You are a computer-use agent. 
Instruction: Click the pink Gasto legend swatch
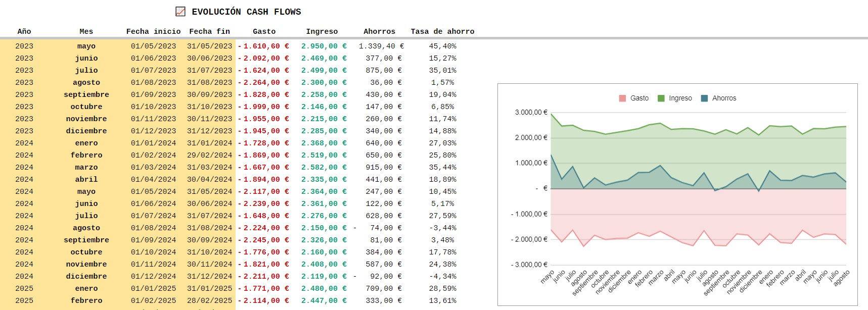(622, 98)
